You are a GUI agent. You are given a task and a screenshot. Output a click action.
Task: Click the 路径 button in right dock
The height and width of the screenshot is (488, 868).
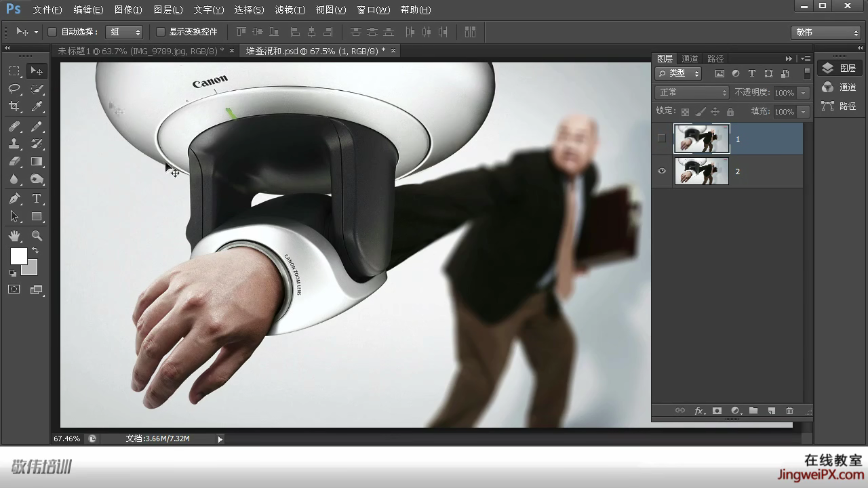pos(840,106)
